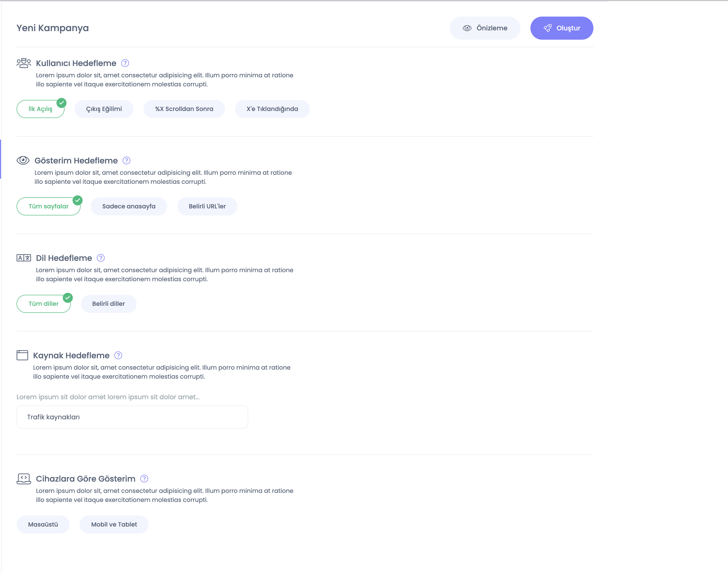Click the Kullanıcı Hedefleme heading

[76, 63]
